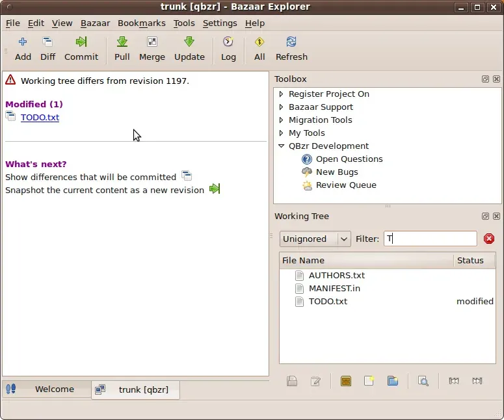The height and width of the screenshot is (420, 504).
Task: Open the Bookmarks menu
Action: tap(141, 23)
